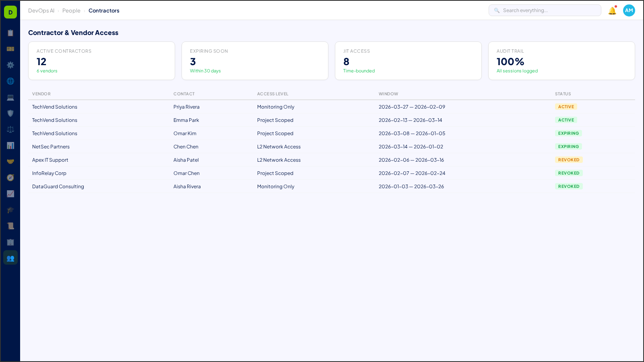The image size is (644, 362).
Task: Open the bar chart analytics sidebar icon
Action: pos(10,146)
